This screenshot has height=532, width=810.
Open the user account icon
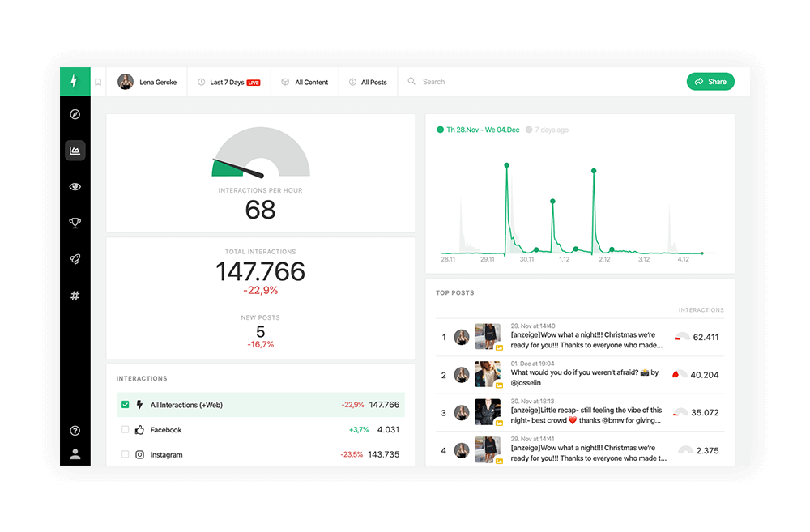[x=75, y=454]
